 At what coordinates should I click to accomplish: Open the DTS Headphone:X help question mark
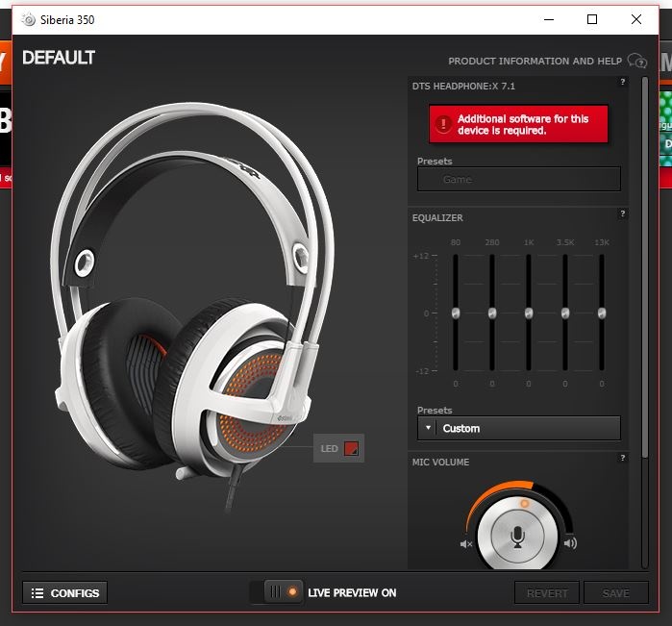pyautogui.click(x=623, y=83)
